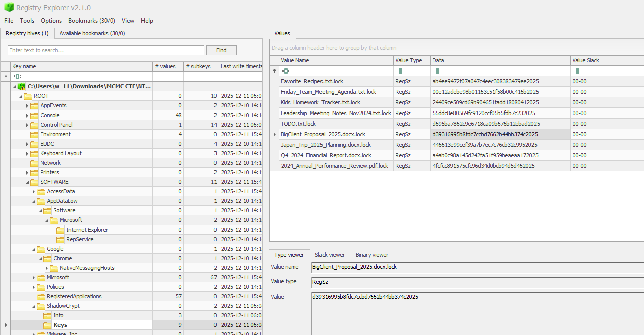Expand the Policies registry key

pyautogui.click(x=34, y=287)
